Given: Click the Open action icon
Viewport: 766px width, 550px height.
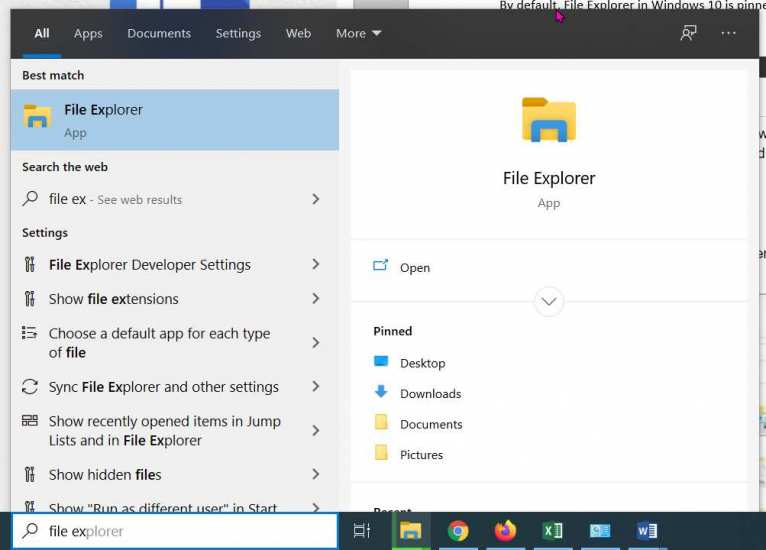Looking at the screenshot, I should tap(381, 266).
